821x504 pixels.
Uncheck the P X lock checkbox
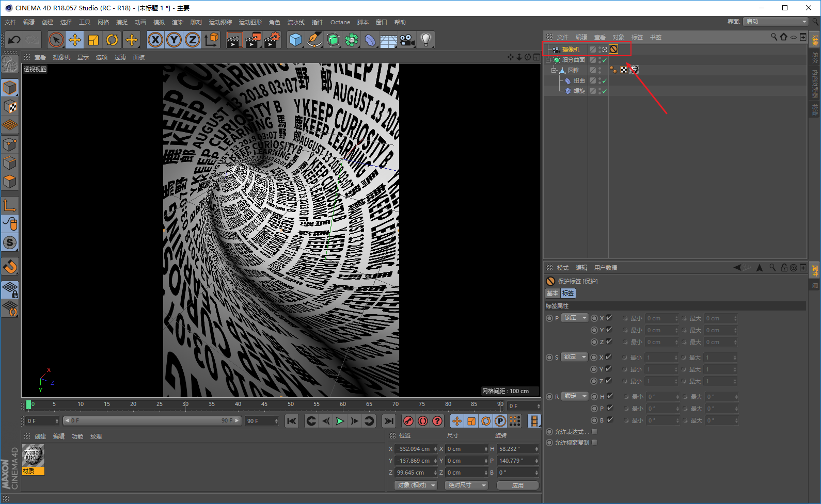pyautogui.click(x=609, y=318)
